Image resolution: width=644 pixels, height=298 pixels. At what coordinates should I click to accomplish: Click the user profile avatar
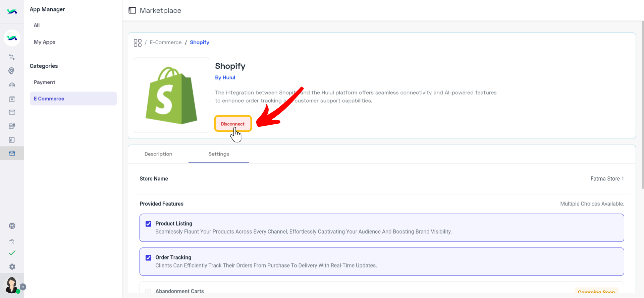click(x=12, y=285)
